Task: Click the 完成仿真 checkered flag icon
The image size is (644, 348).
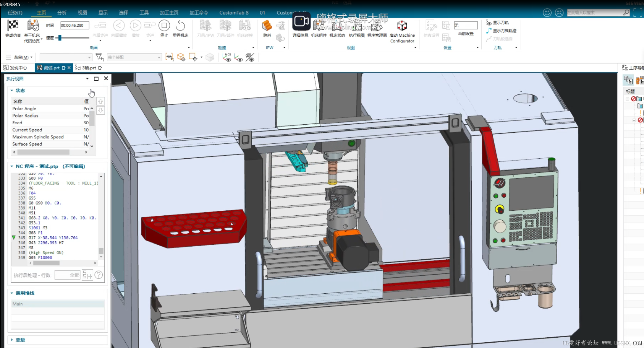Action: pyautogui.click(x=13, y=26)
